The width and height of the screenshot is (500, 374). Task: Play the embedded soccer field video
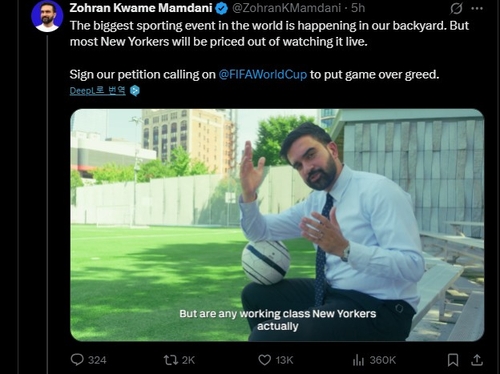pyautogui.click(x=277, y=225)
